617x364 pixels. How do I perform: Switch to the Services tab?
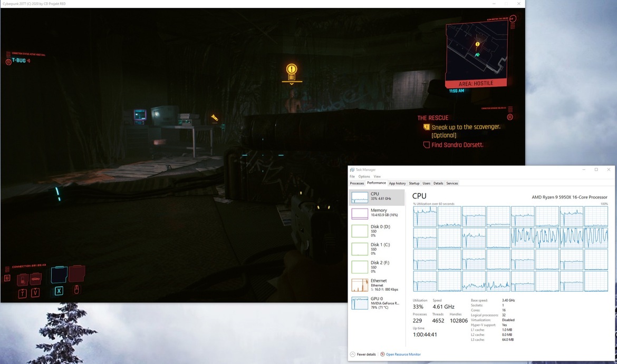[452, 183]
